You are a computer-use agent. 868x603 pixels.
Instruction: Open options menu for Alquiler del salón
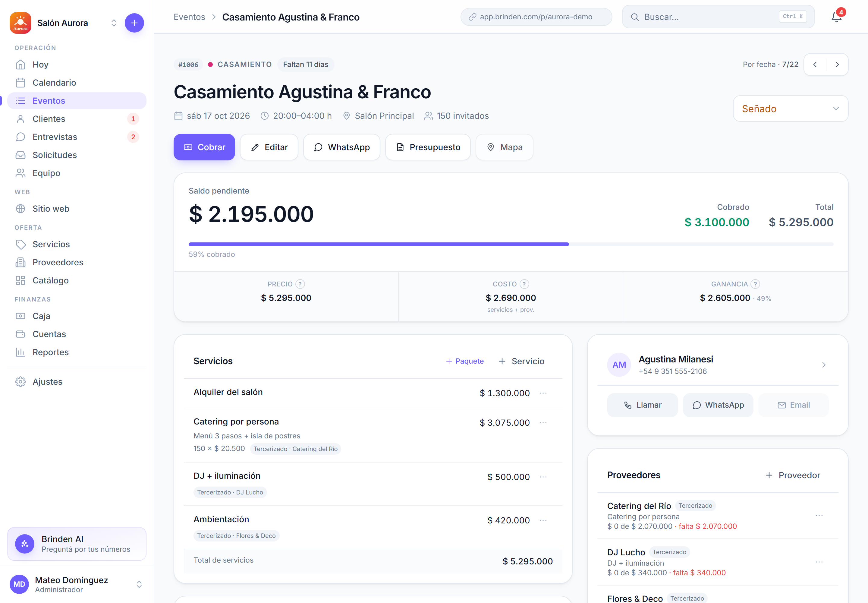(543, 393)
